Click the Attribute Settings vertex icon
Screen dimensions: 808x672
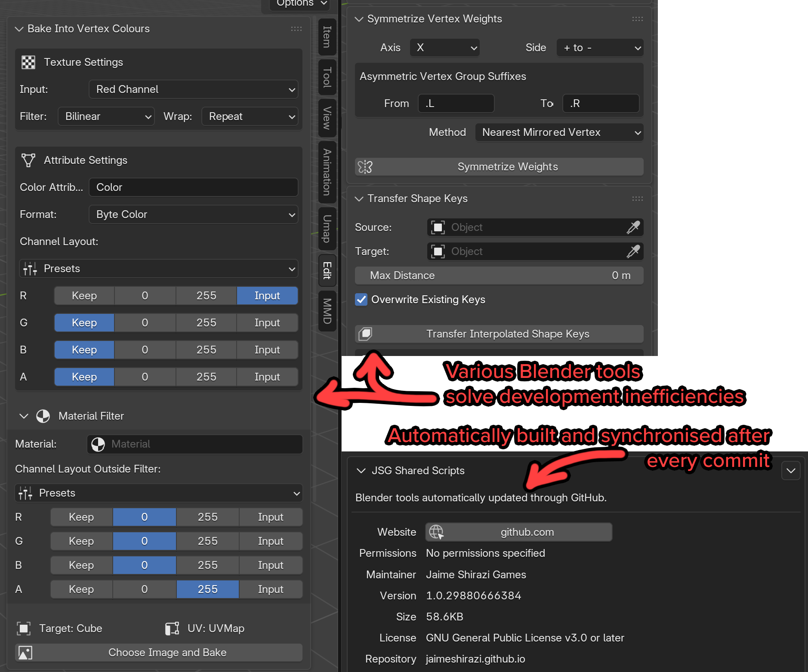pos(28,160)
